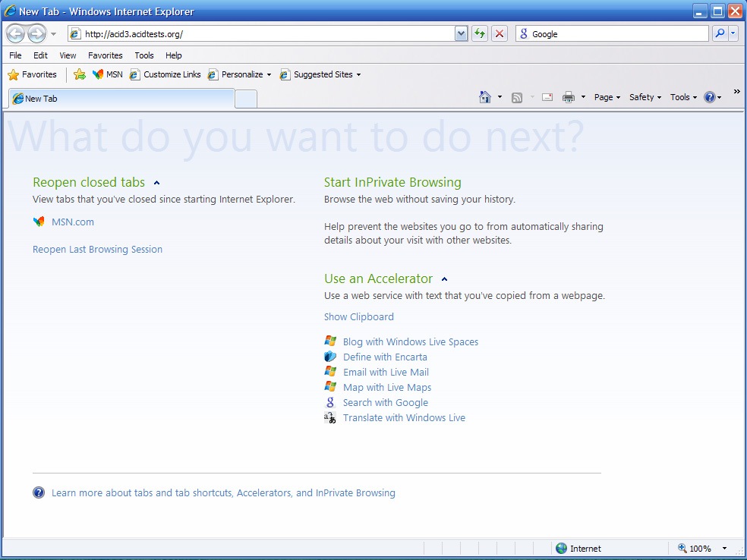Collapse the Reopen closed tabs section
The height and width of the screenshot is (560, 747).
tap(156, 183)
